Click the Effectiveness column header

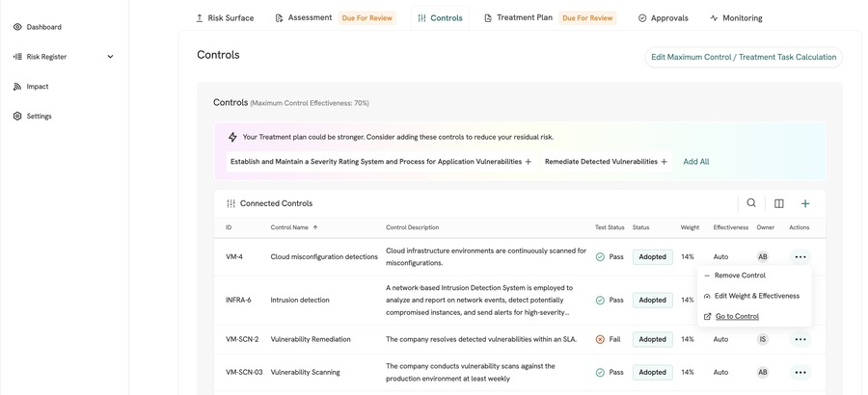point(731,227)
